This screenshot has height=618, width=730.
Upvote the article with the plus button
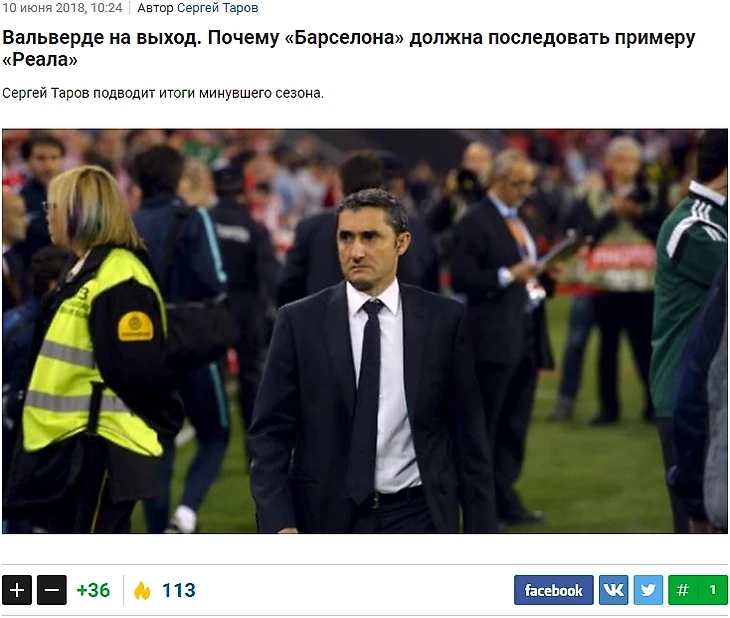17,590
